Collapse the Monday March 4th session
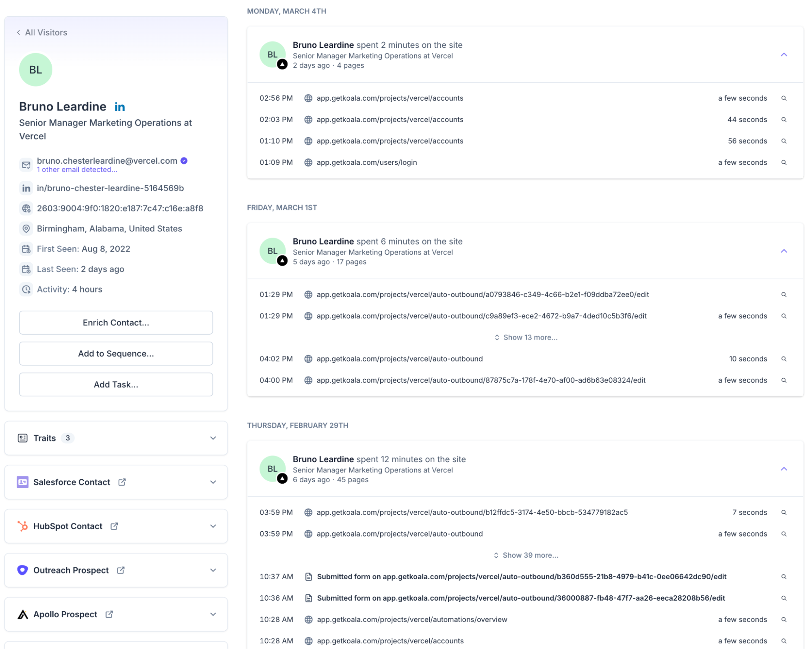 [784, 55]
